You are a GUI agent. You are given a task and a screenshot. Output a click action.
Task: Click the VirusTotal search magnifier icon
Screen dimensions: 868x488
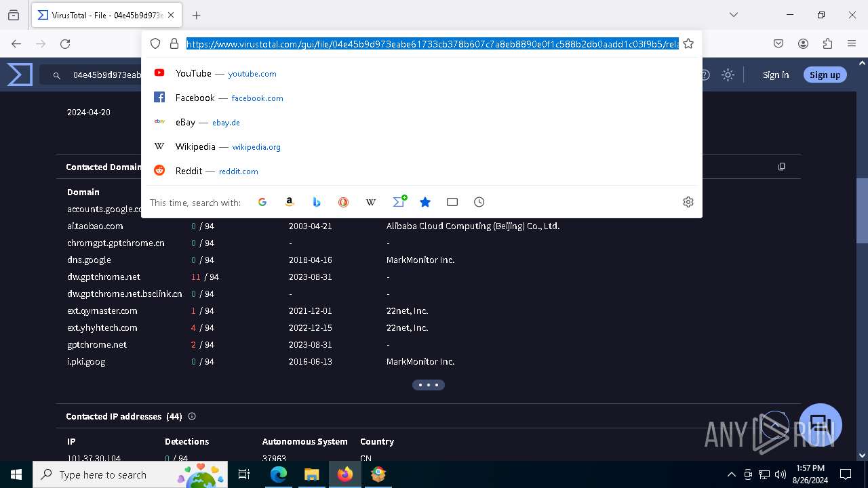point(57,75)
